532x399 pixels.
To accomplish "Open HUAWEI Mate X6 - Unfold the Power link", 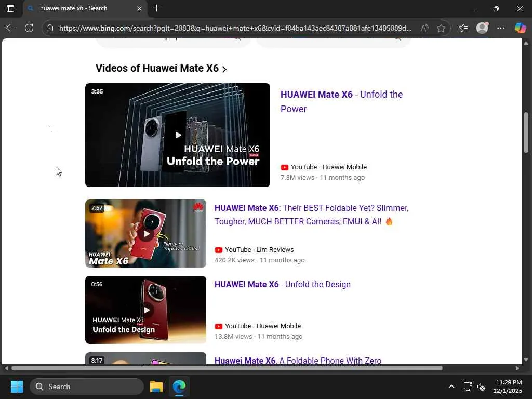I will tap(341, 101).
